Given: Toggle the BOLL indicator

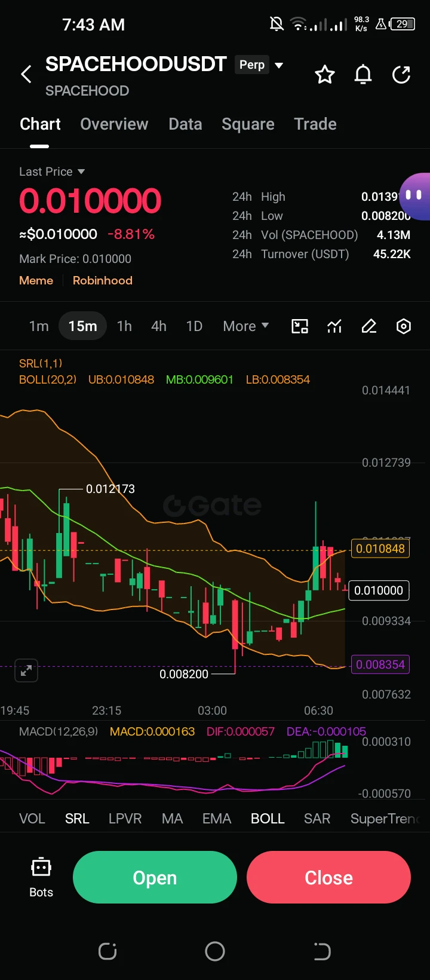Looking at the screenshot, I should pos(268,819).
